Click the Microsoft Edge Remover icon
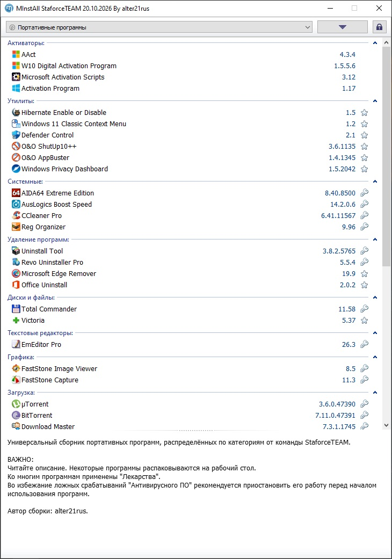Screen dimensions: 392x559 pos(16,273)
